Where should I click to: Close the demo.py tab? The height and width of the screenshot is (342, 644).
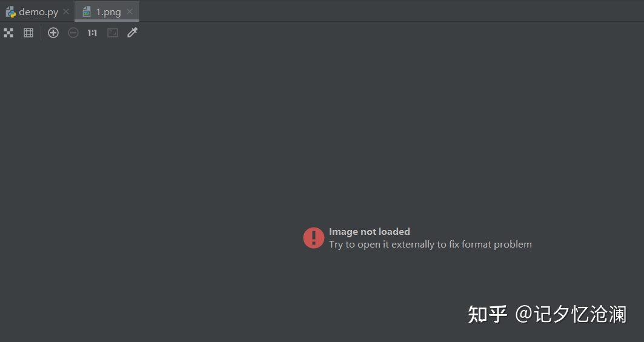(65, 12)
